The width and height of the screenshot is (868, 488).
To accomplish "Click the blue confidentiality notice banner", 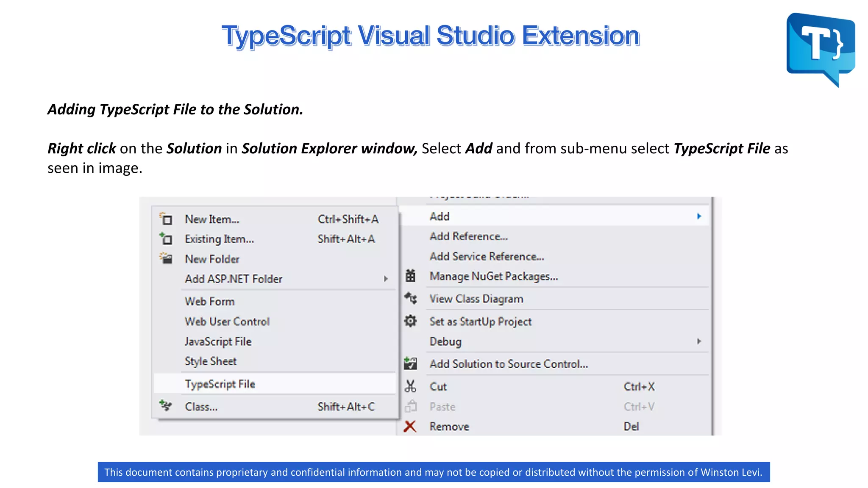I will click(434, 472).
